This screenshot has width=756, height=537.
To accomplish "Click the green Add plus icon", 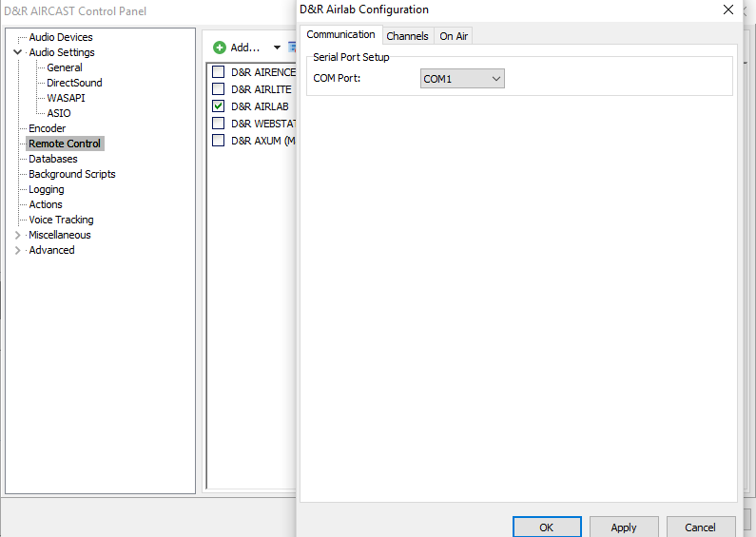I will pos(220,48).
